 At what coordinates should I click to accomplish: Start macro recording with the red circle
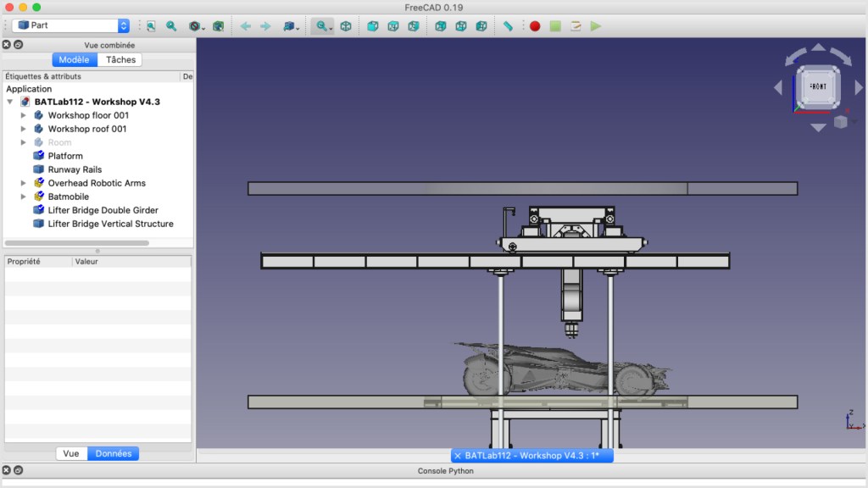pyautogui.click(x=535, y=26)
